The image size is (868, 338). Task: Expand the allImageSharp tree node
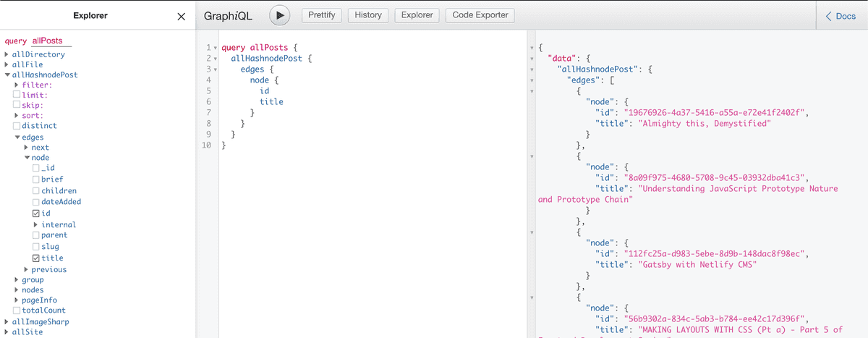click(x=7, y=321)
